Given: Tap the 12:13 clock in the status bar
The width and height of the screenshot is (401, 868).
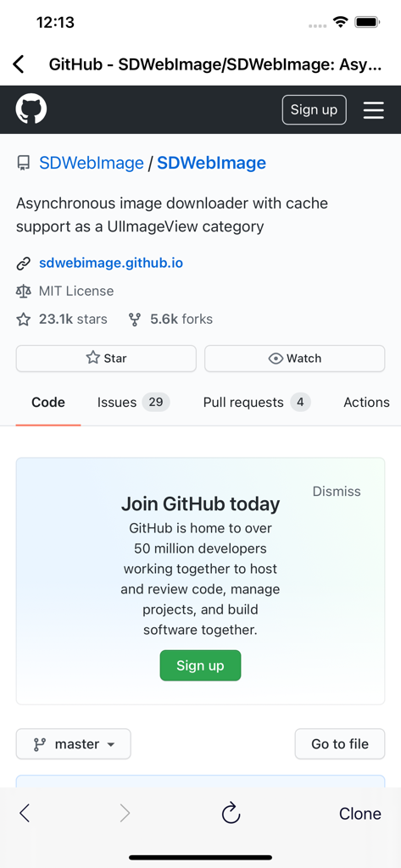Looking at the screenshot, I should pos(55,22).
